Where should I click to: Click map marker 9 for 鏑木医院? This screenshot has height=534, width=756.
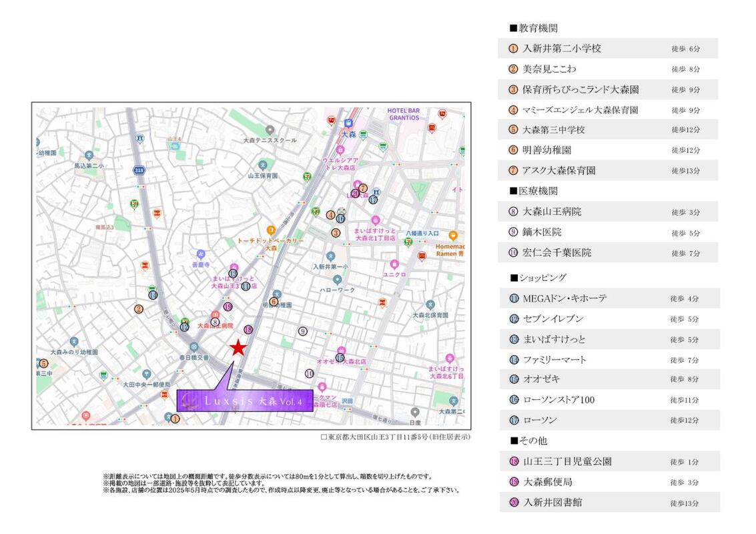tap(302, 331)
